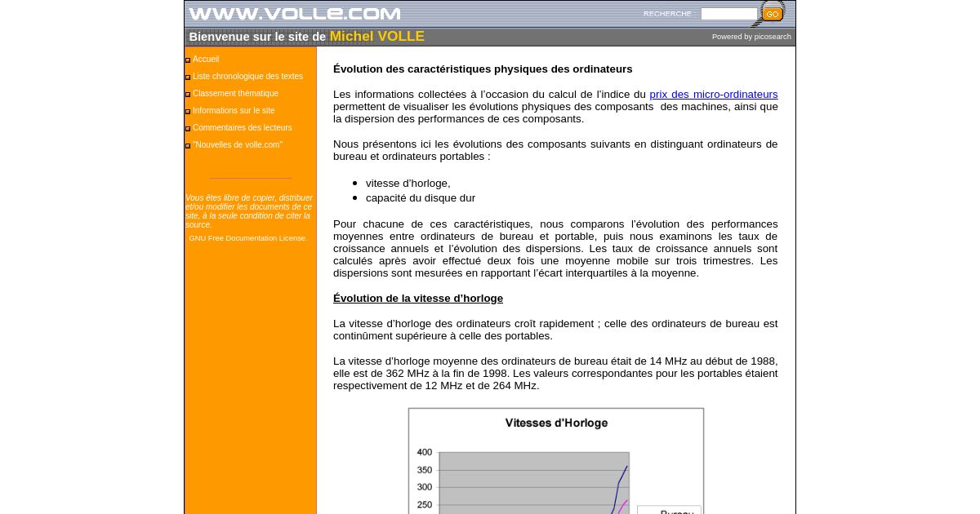Open Classement thématique in sidebar
Image resolution: width=980 pixels, height=514 pixels.
[235, 94]
